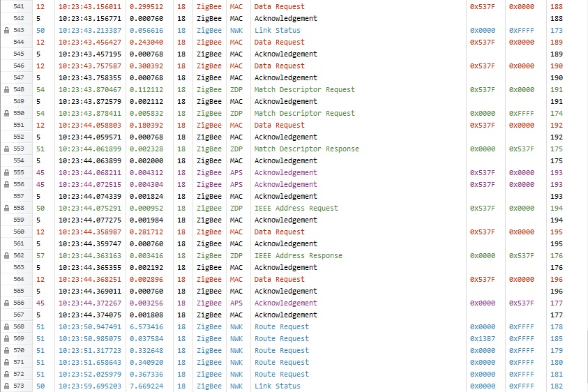Select 'Data Request' in packet 541
Screen dimensions: 588x392
coord(280,7)
